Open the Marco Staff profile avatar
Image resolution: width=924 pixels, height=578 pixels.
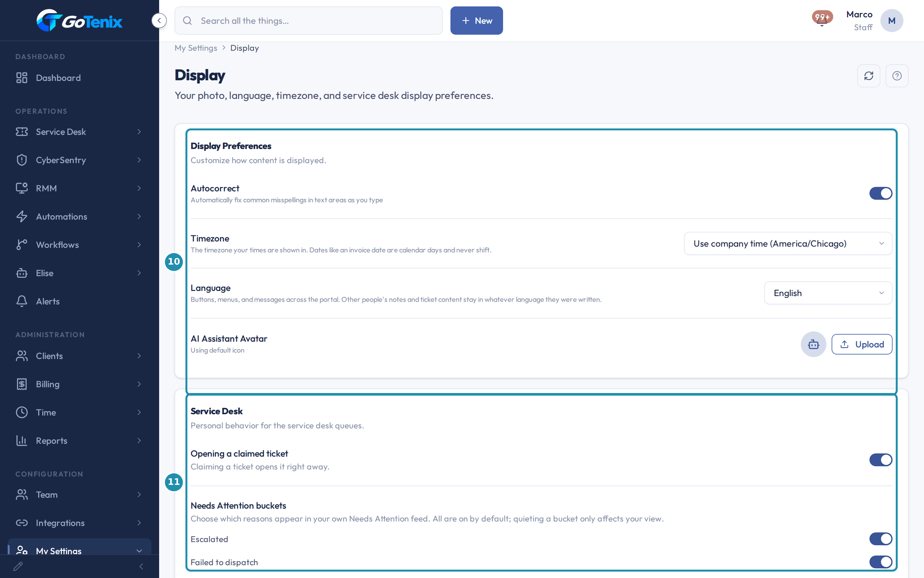pos(892,21)
